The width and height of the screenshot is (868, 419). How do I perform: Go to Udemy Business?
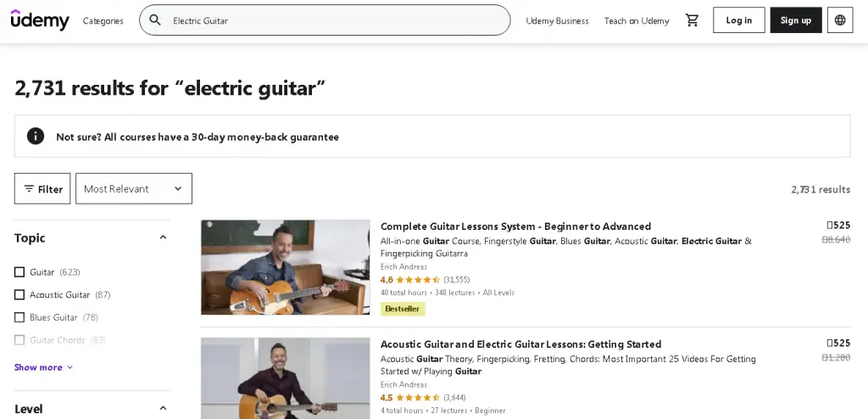click(x=557, y=20)
